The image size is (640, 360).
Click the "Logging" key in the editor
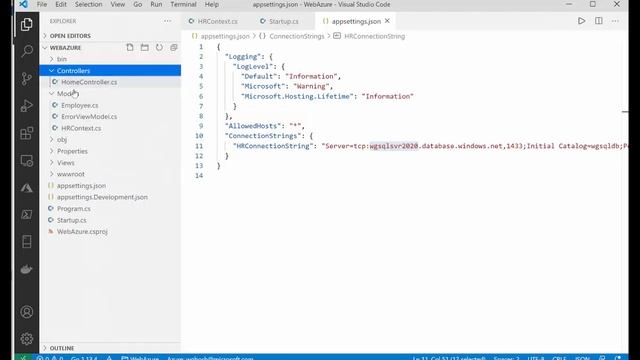pyautogui.click(x=243, y=57)
